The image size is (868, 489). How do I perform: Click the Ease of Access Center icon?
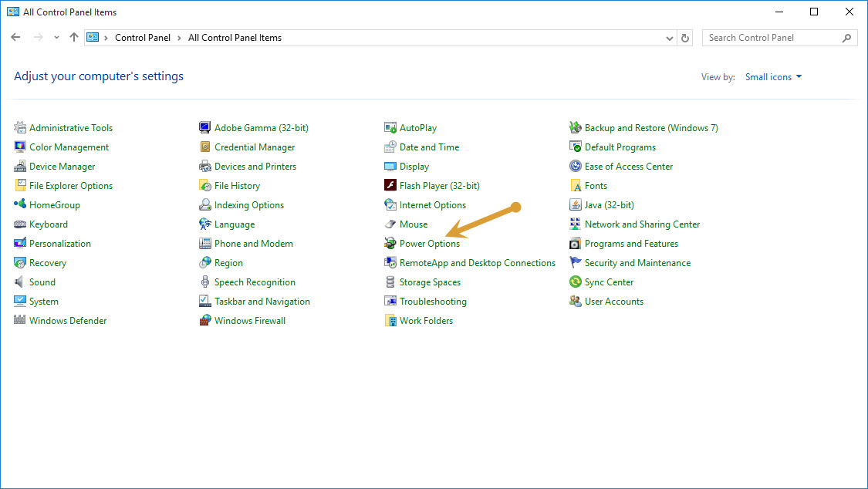(575, 167)
